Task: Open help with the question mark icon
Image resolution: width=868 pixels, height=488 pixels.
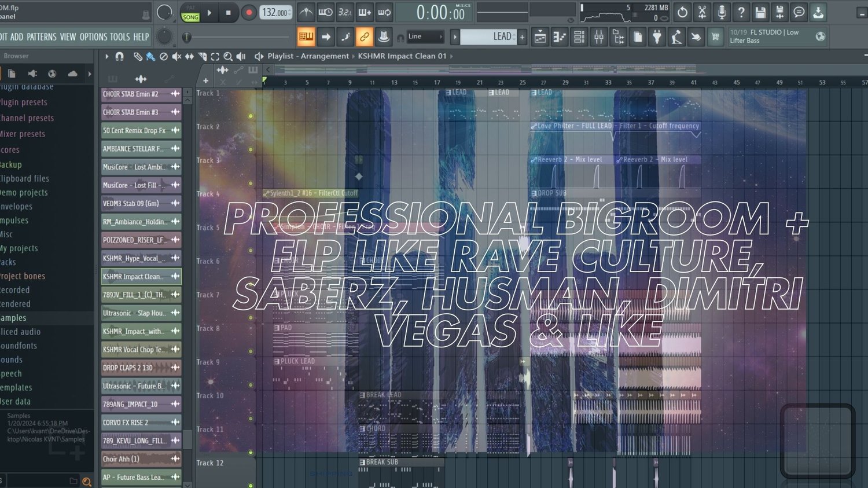Action: pos(741,12)
